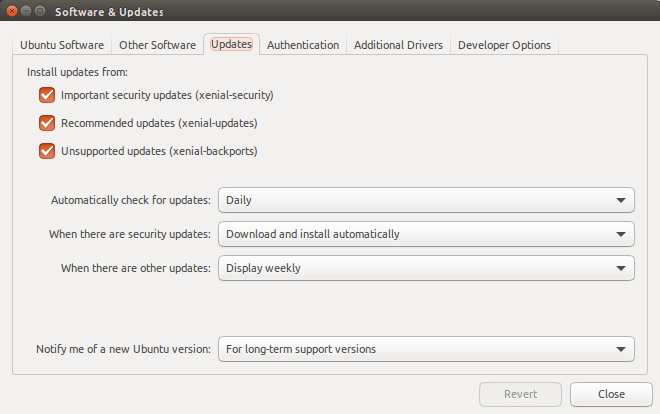
Task: Disable Unsupported updates (xenial-backports) checkbox
Action: pyautogui.click(x=47, y=151)
